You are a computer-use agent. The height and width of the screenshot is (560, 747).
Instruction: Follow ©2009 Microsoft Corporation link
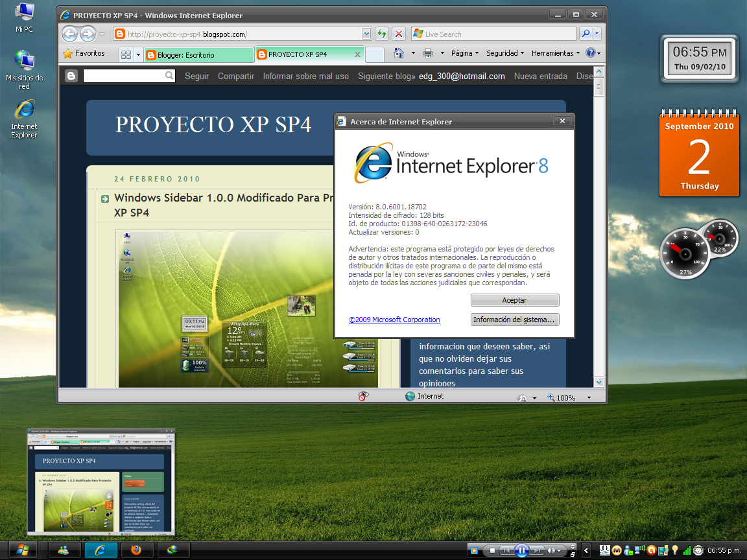pos(394,320)
